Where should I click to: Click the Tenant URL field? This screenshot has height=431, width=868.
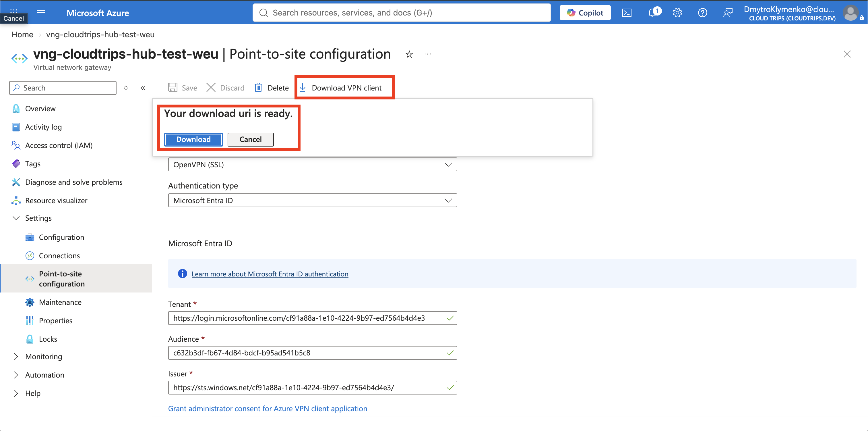(312, 318)
